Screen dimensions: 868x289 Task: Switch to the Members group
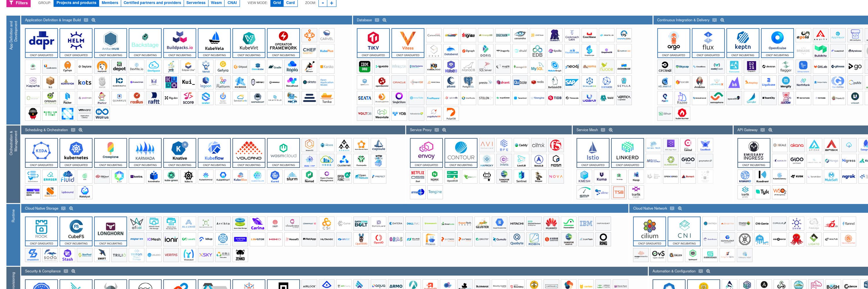click(x=110, y=3)
